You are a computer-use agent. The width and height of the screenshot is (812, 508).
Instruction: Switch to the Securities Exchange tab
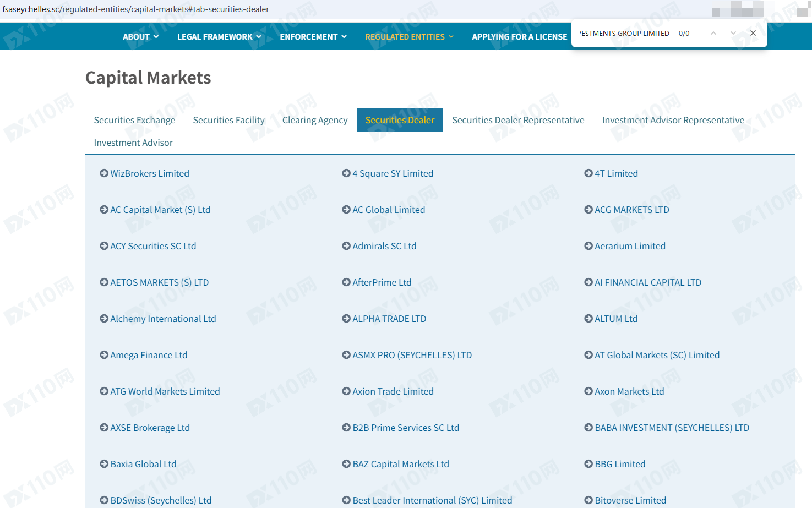click(134, 120)
